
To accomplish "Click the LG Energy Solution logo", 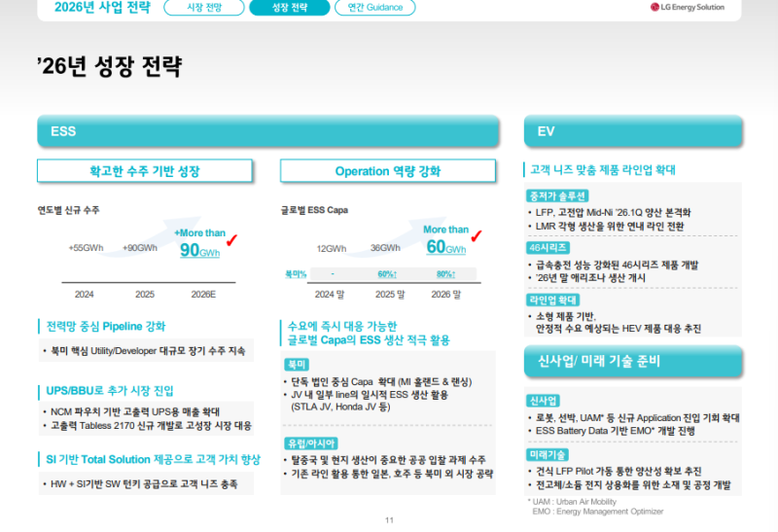I will tap(687, 8).
